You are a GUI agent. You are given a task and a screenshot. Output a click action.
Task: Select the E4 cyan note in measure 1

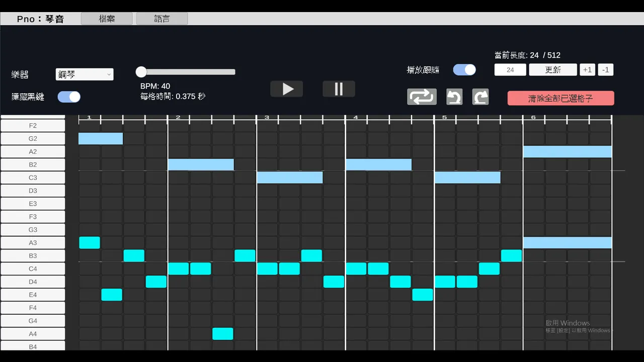(x=112, y=295)
